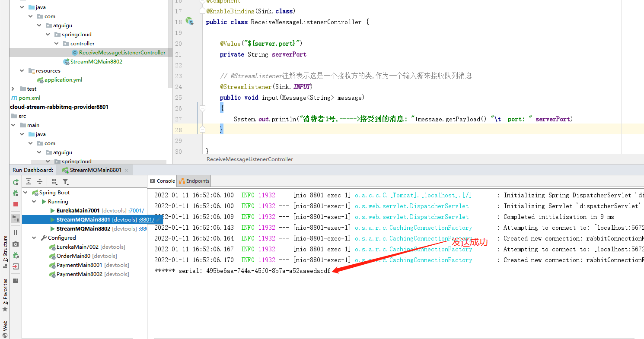Collapse the Configured node

tap(34, 238)
